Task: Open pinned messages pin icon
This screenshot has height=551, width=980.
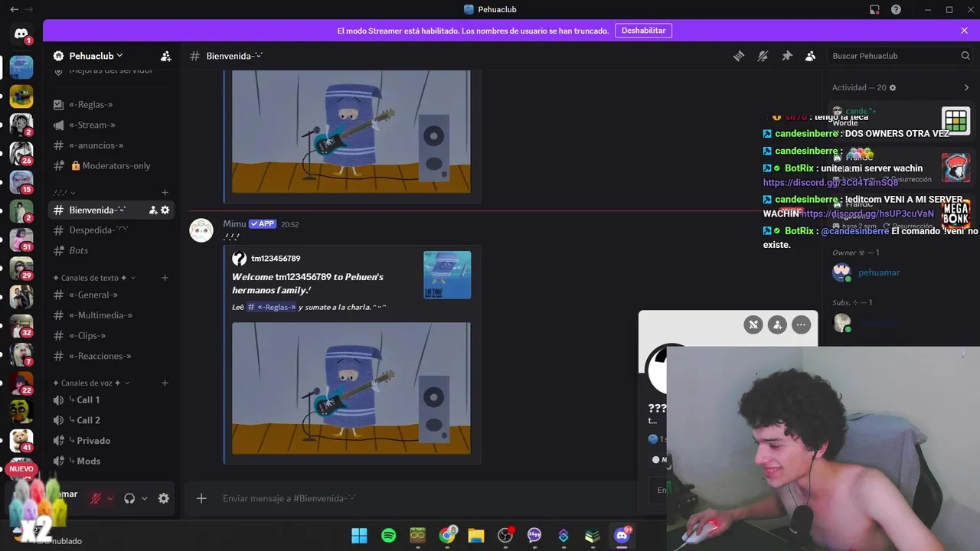Action: [x=786, y=56]
